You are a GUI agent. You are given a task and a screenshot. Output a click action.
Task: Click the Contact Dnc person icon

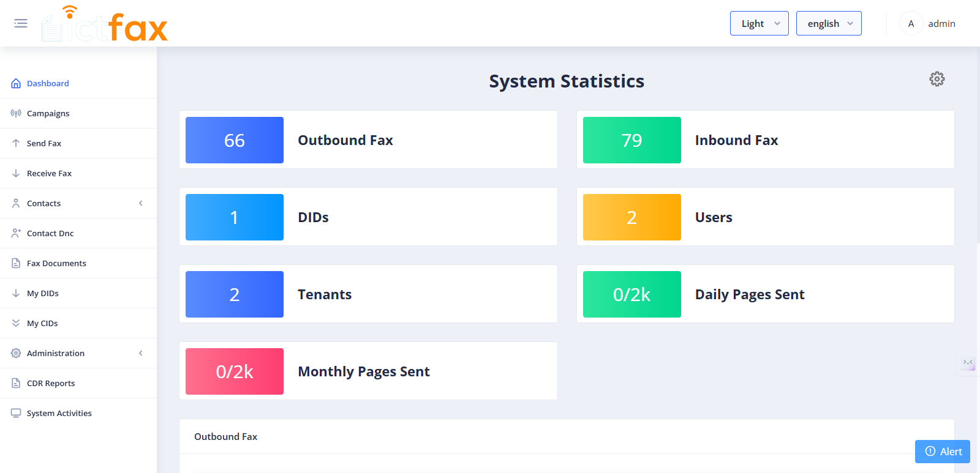pyautogui.click(x=16, y=233)
